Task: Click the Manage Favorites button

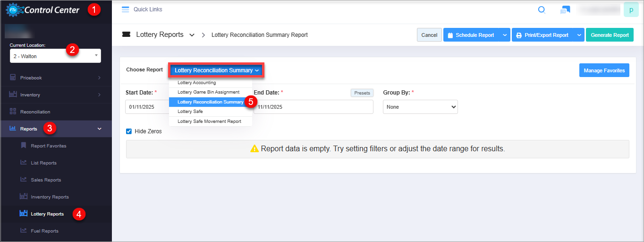Action: click(x=604, y=70)
